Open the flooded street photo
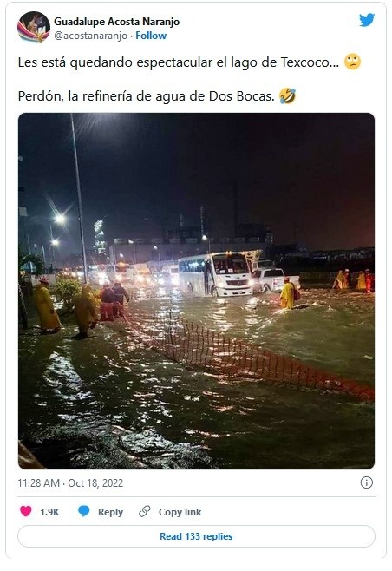Image resolution: width=392 pixels, height=571 pixels. click(x=196, y=291)
